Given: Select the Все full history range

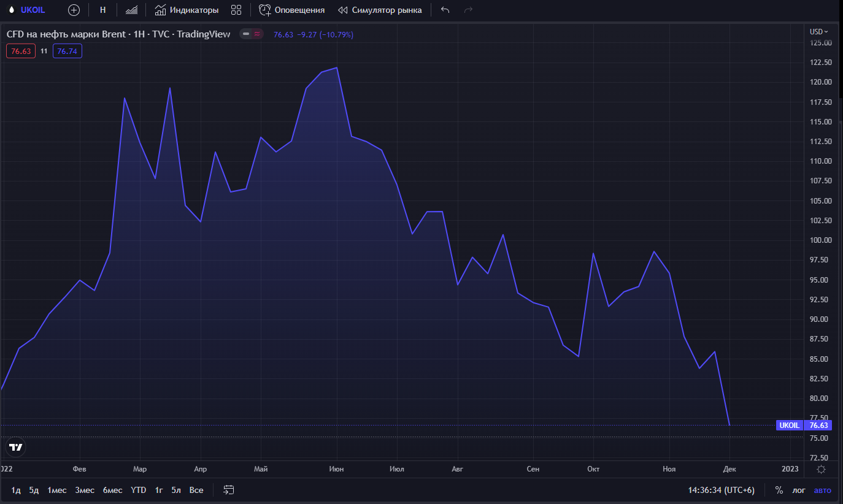Looking at the screenshot, I should [196, 491].
